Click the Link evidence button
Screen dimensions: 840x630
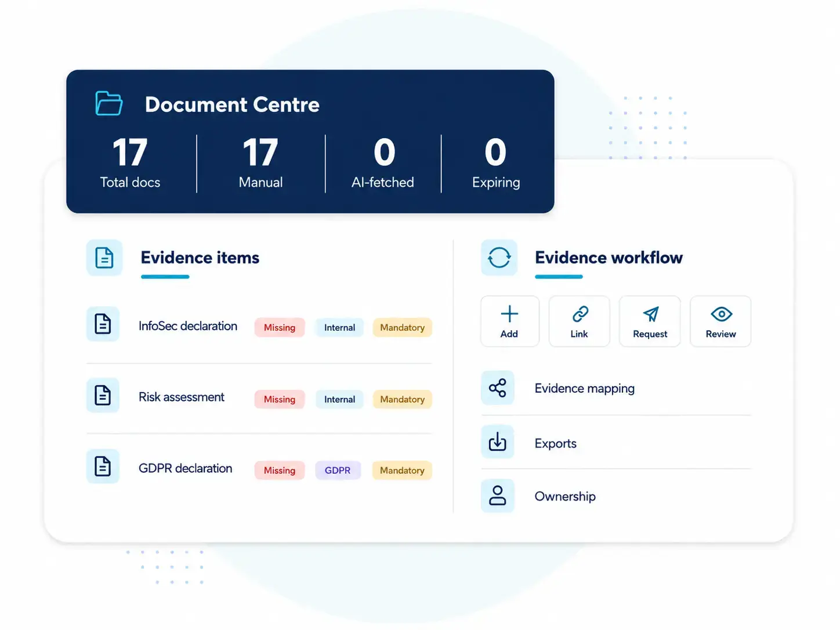tap(580, 321)
